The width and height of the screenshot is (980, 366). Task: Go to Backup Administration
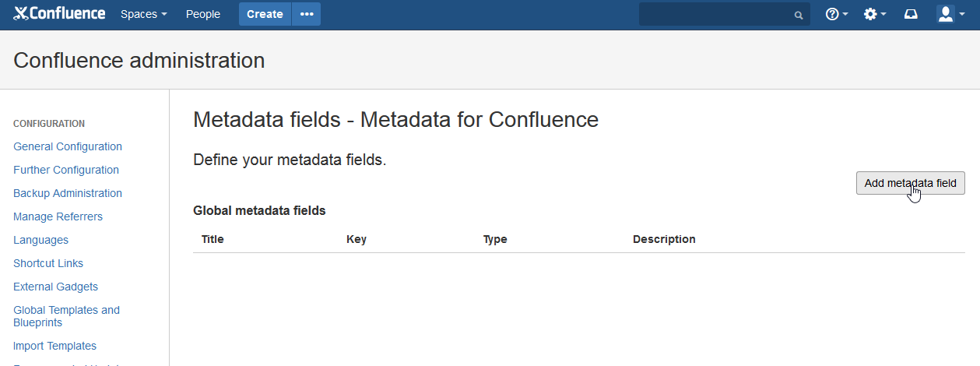68,193
